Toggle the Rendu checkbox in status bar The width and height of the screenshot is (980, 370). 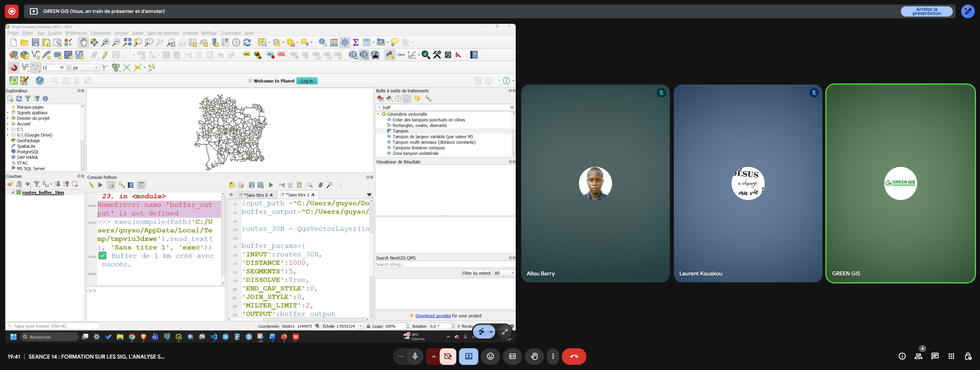(x=459, y=326)
